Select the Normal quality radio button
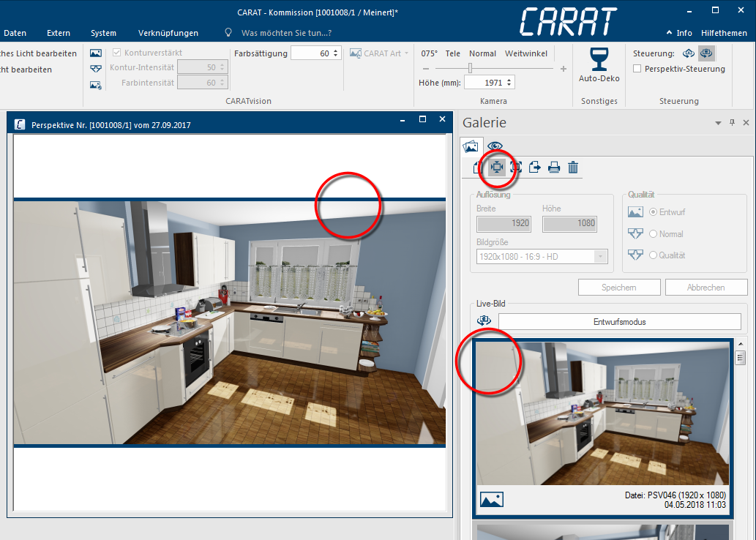 coord(654,234)
